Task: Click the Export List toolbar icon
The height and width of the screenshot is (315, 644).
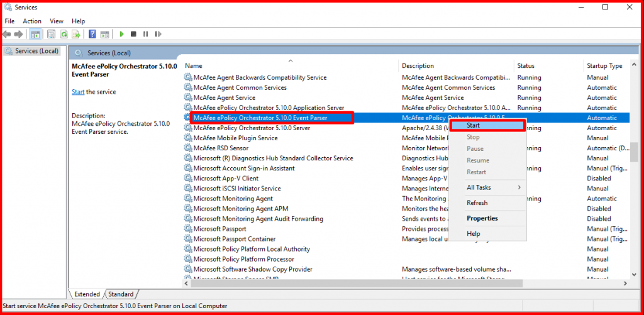Action: [x=76, y=34]
